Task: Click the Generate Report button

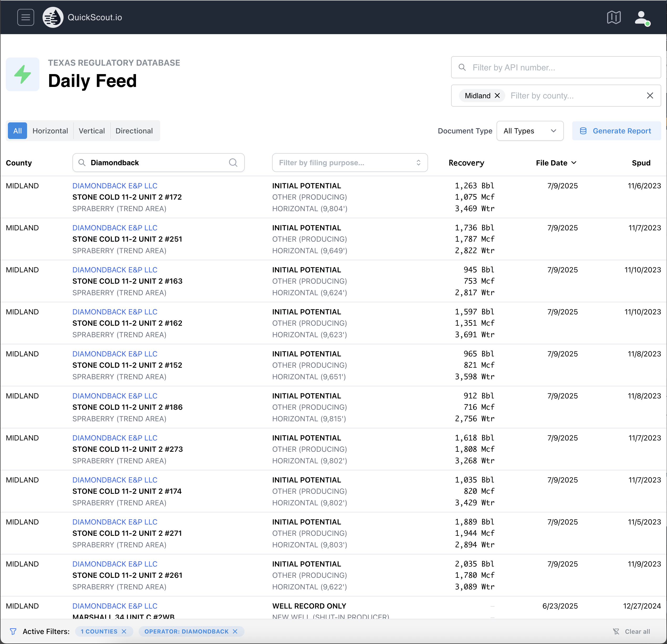Action: pos(616,131)
